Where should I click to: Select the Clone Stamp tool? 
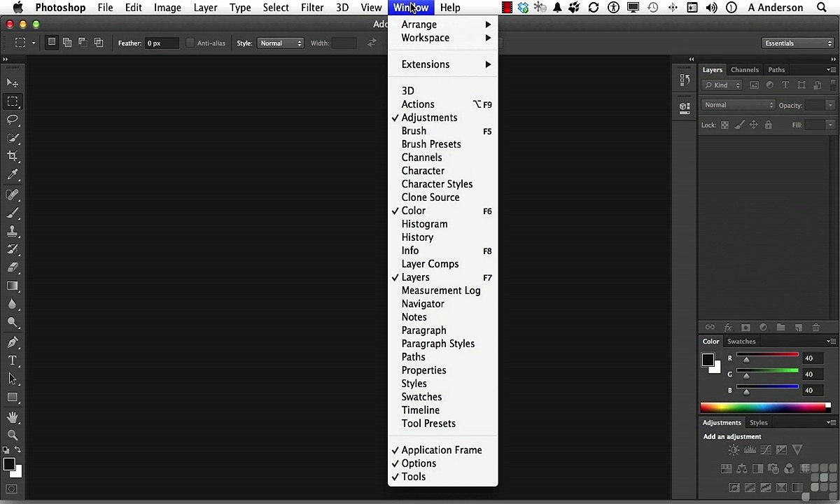(x=13, y=230)
